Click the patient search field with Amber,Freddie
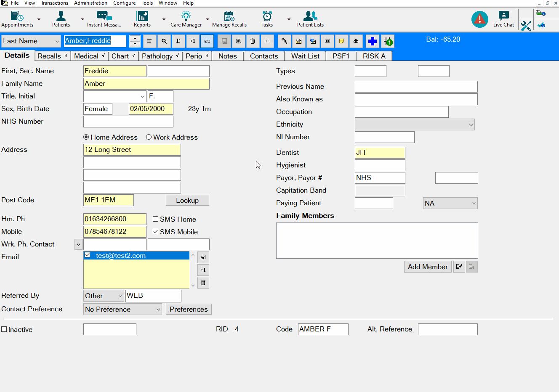The image size is (559, 392). pyautogui.click(x=95, y=41)
